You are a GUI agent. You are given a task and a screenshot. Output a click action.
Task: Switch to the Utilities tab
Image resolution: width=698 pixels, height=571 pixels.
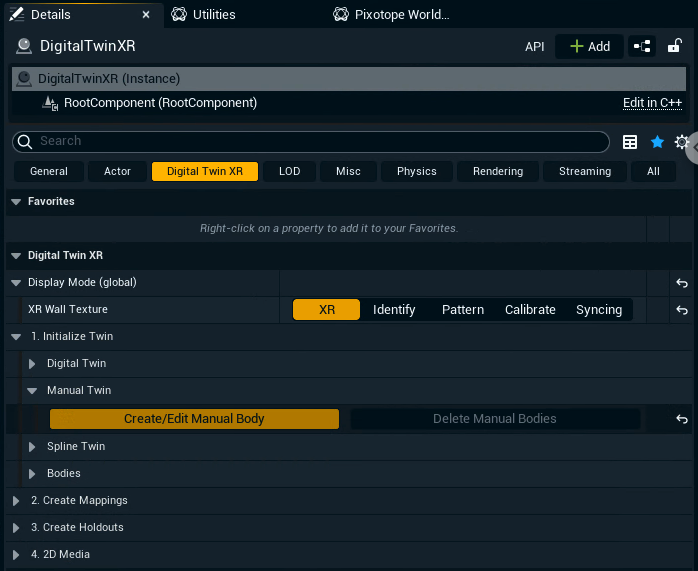click(213, 15)
